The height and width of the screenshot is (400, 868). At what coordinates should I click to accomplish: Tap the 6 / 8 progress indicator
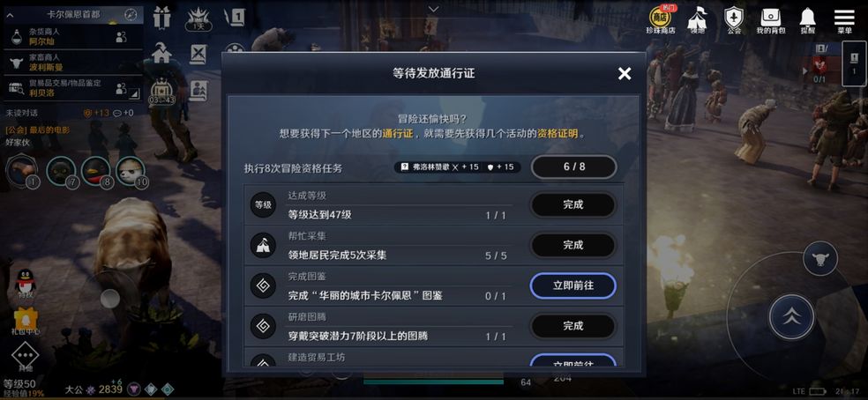tap(574, 167)
